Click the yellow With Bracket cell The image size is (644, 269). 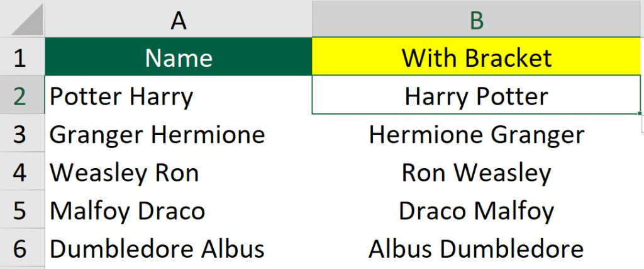pos(478,56)
